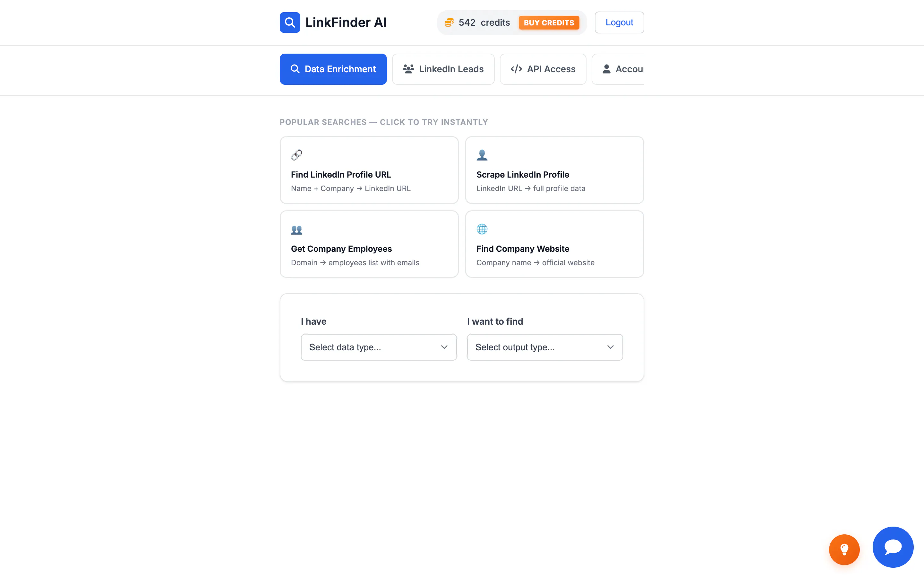Click the Logout button
The height and width of the screenshot is (578, 924).
tap(619, 22)
